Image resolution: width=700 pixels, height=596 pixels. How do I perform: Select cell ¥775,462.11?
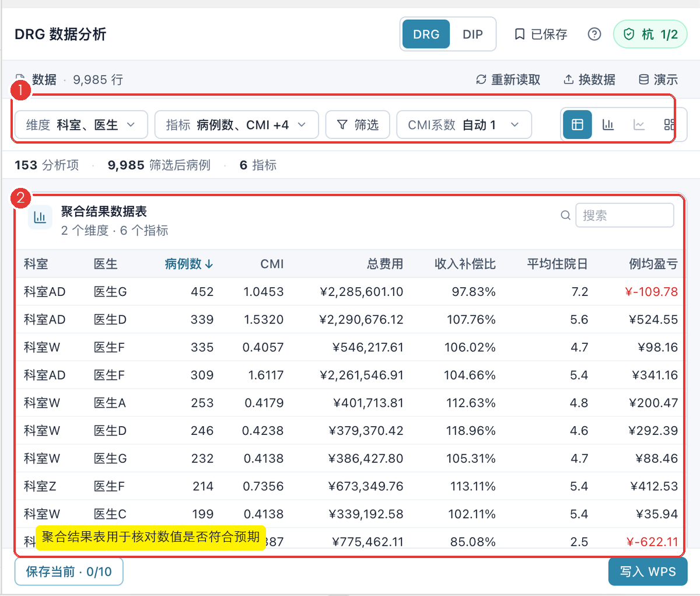[x=367, y=542]
